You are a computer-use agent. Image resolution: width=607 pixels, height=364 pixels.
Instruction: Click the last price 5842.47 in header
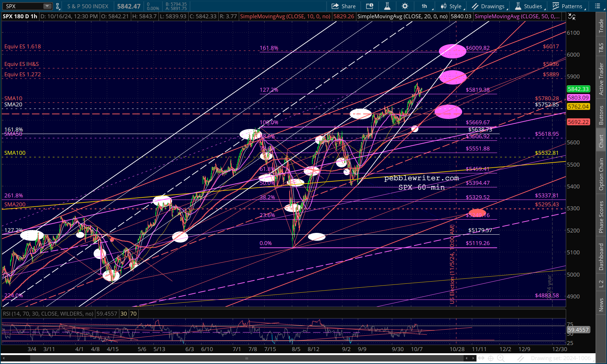129,6
